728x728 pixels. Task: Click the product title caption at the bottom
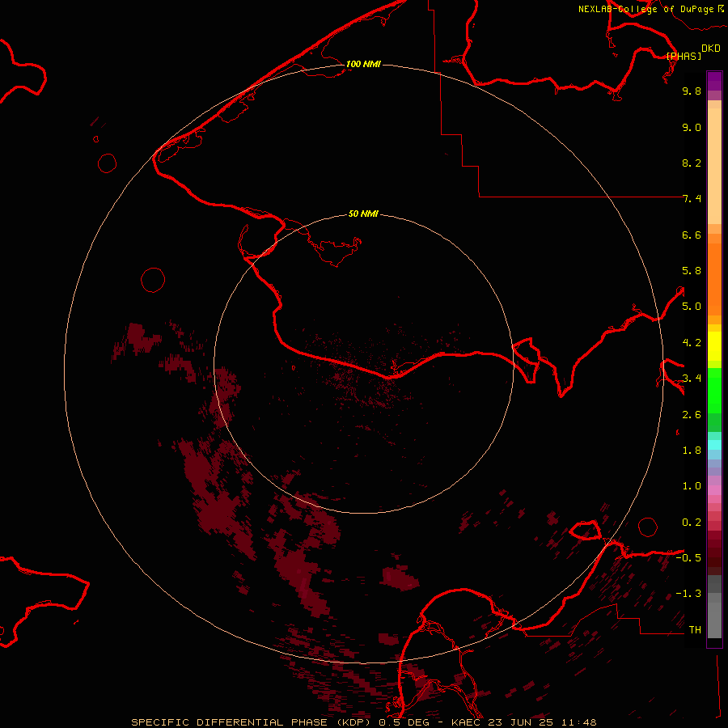point(363,722)
